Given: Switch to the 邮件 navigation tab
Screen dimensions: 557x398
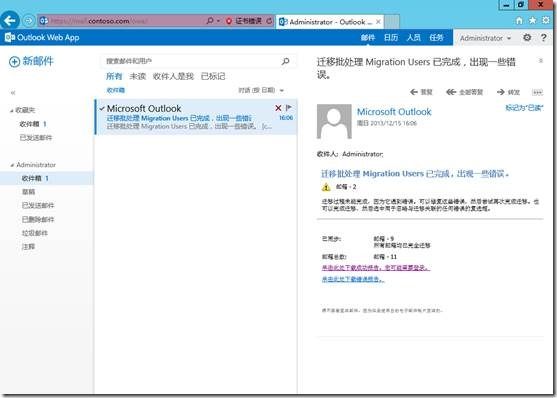Looking at the screenshot, I should click(368, 38).
